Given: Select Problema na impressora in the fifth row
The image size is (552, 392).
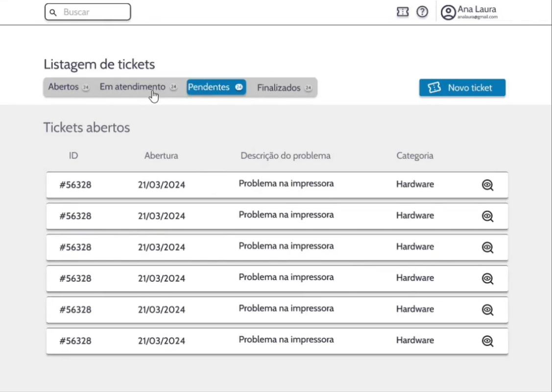Looking at the screenshot, I should pos(286,308).
